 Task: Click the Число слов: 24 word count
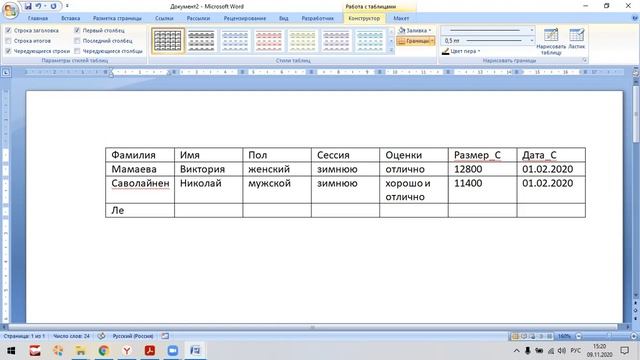click(71, 336)
